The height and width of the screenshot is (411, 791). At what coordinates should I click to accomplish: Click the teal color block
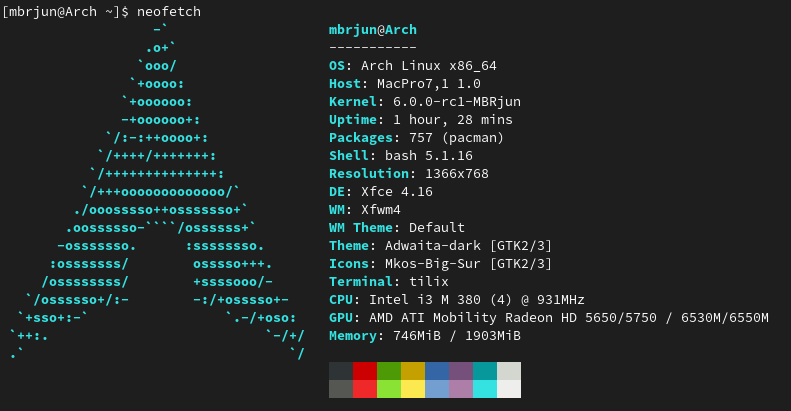click(485, 371)
